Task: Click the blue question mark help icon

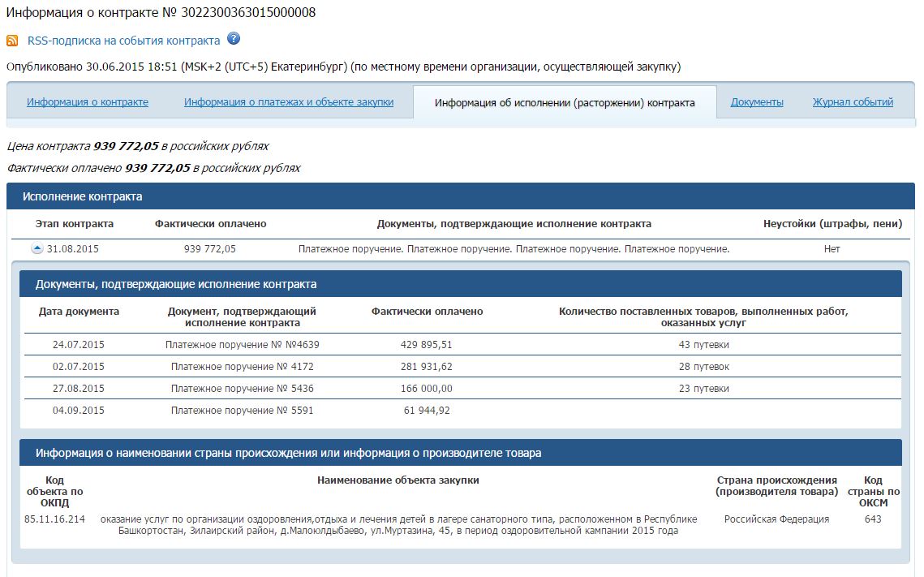Action: (x=234, y=39)
